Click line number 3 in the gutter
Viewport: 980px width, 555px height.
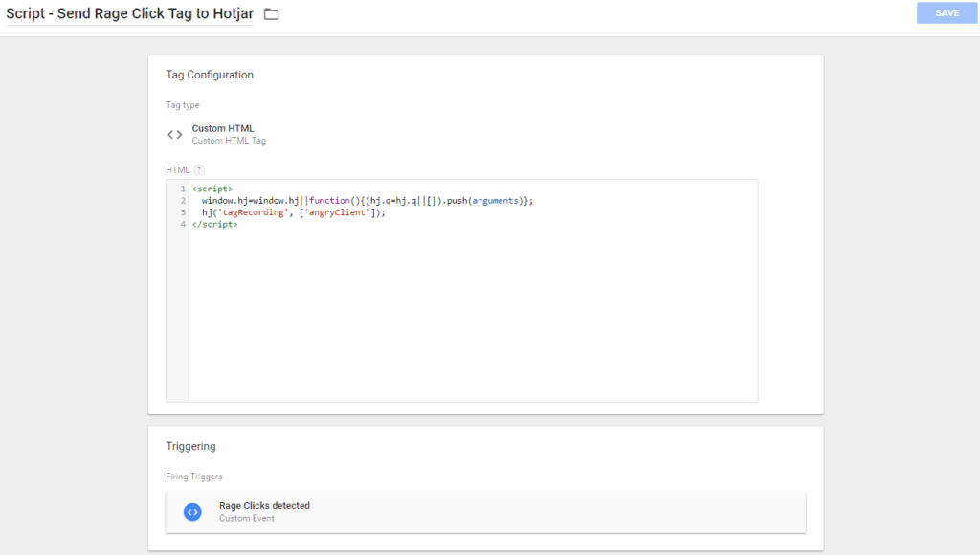click(183, 212)
